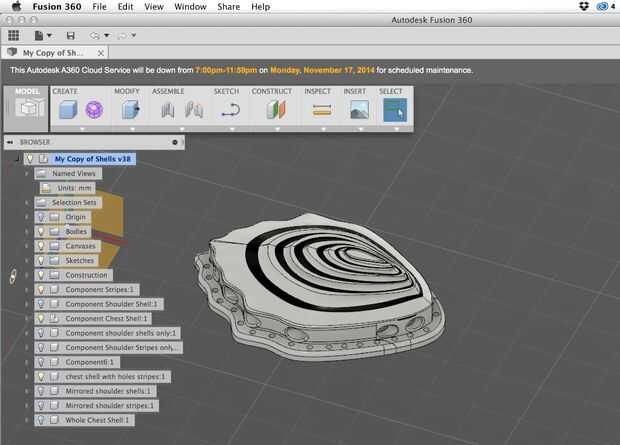Open the Select panel dropdown arrow

click(397, 129)
